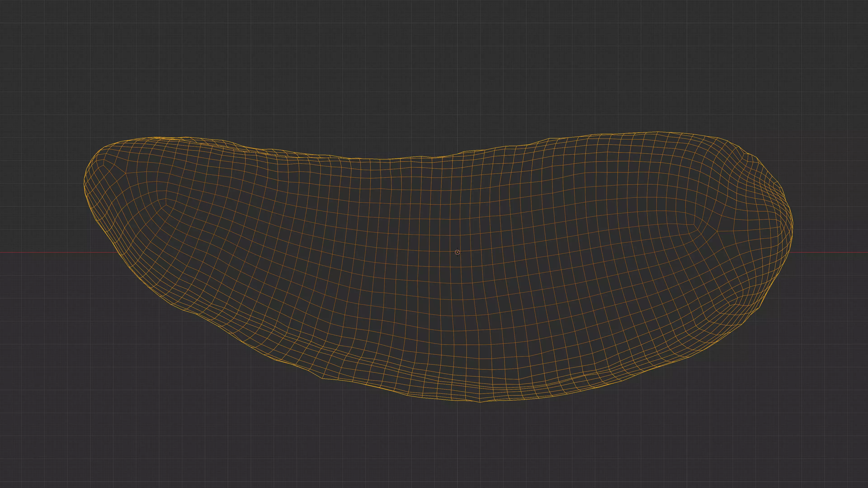
Task: Click the lowest pointed vertex of the mesh
Action: point(480,402)
